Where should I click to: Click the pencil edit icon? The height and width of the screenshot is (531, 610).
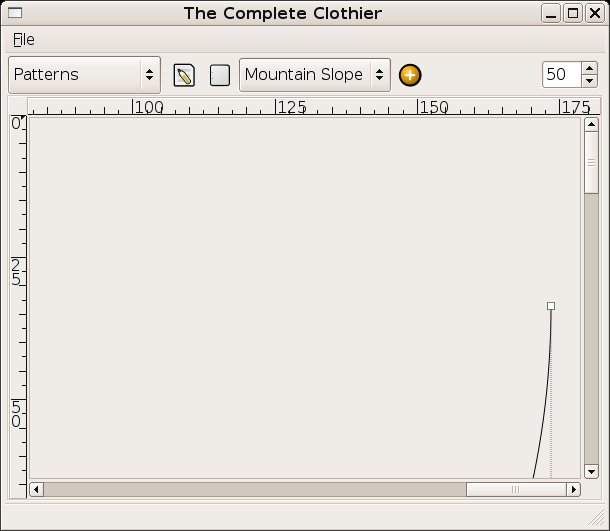[184, 75]
